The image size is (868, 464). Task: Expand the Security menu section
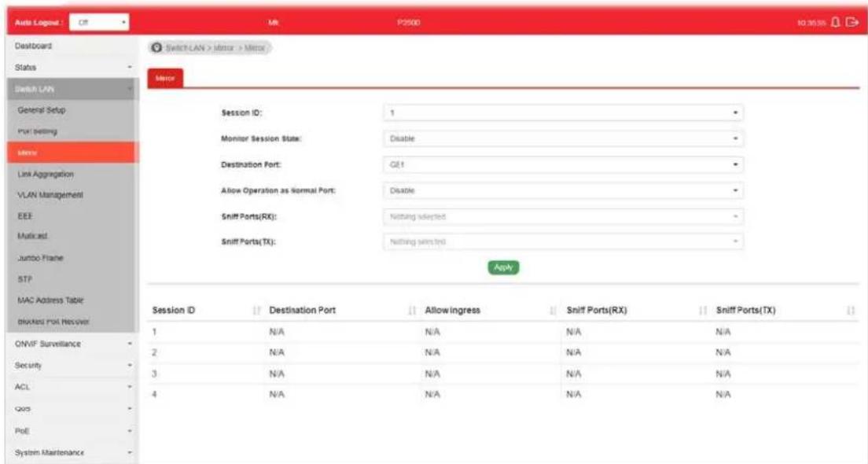72,366
